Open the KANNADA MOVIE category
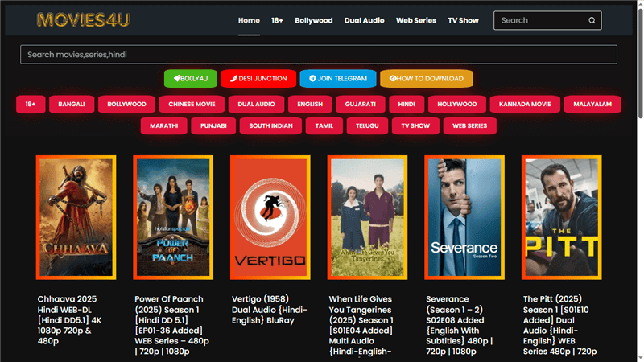The height and width of the screenshot is (362, 644). 525,105
